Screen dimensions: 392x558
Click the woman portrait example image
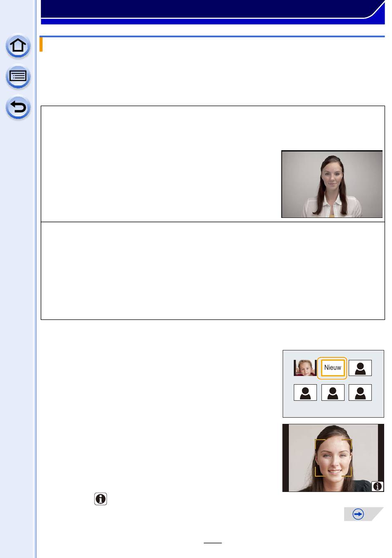[332, 184]
